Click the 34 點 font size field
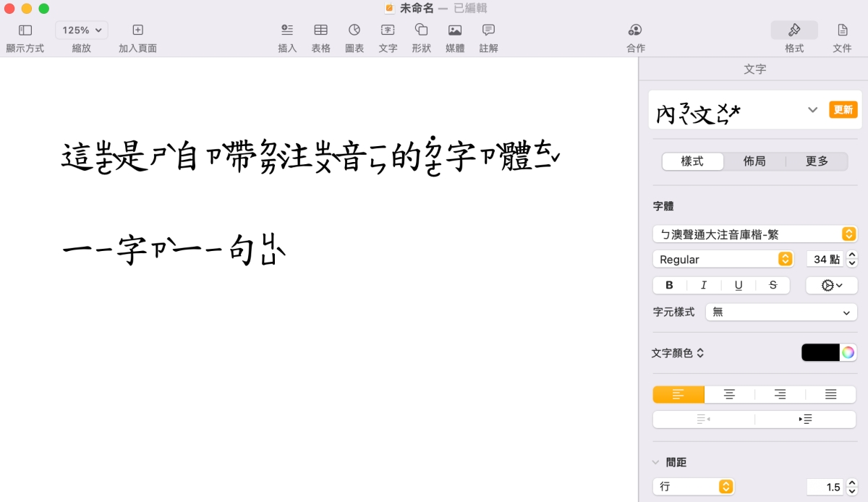Viewport: 868px width, 502px height. [824, 259]
